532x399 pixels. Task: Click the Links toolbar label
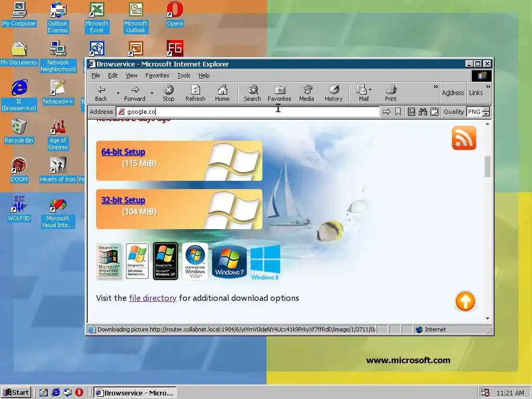pos(476,92)
